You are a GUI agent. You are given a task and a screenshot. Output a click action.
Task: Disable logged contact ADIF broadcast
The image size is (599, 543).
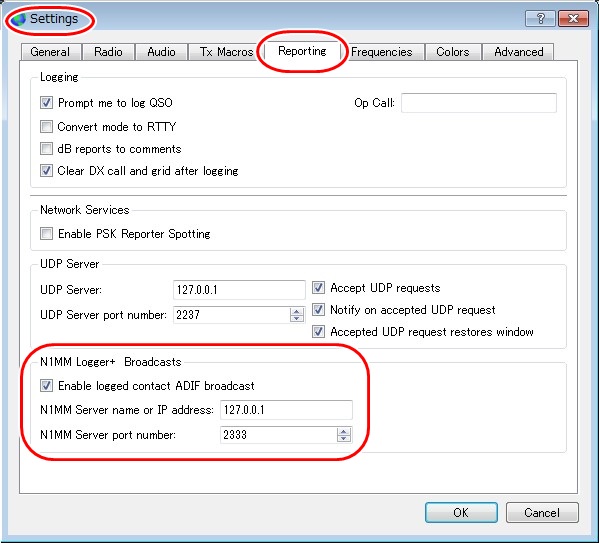click(46, 385)
